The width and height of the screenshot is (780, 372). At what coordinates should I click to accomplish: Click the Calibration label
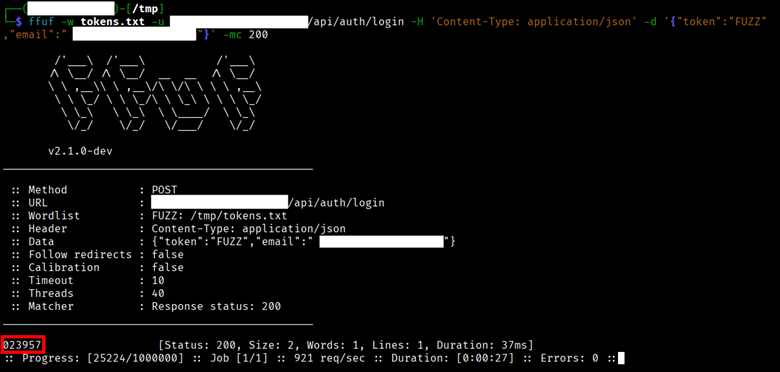pyautogui.click(x=64, y=268)
